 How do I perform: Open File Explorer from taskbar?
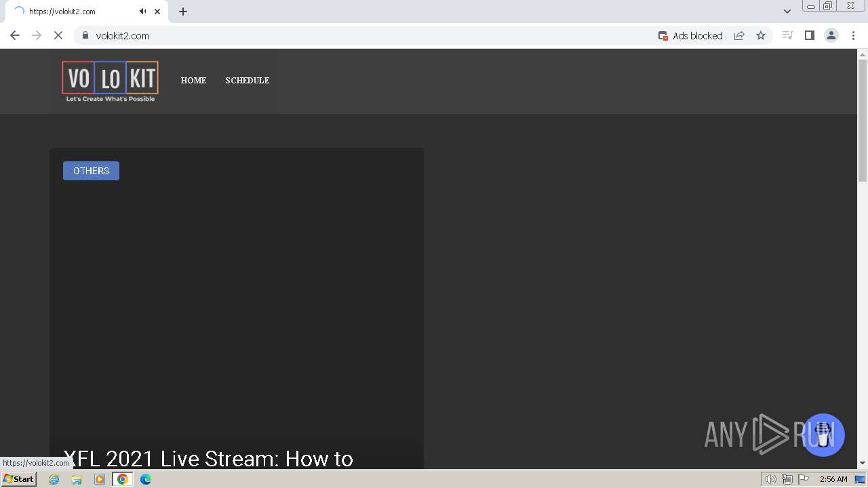(x=77, y=479)
